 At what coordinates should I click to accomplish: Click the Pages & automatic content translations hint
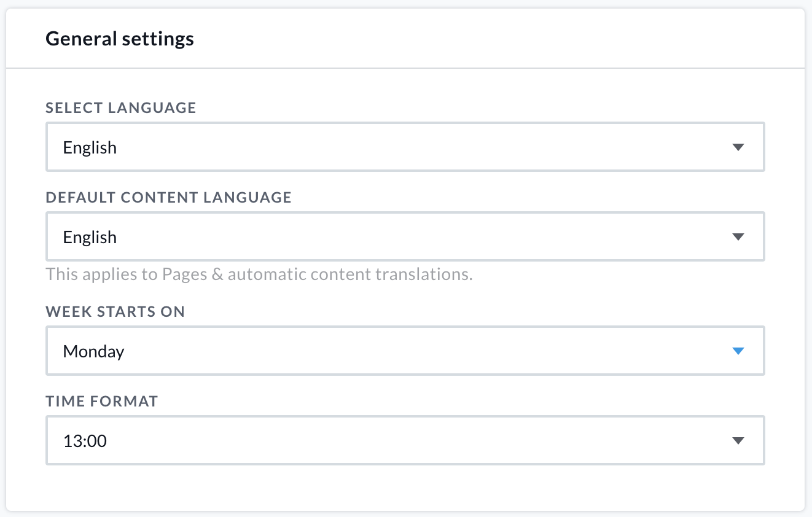(x=259, y=274)
